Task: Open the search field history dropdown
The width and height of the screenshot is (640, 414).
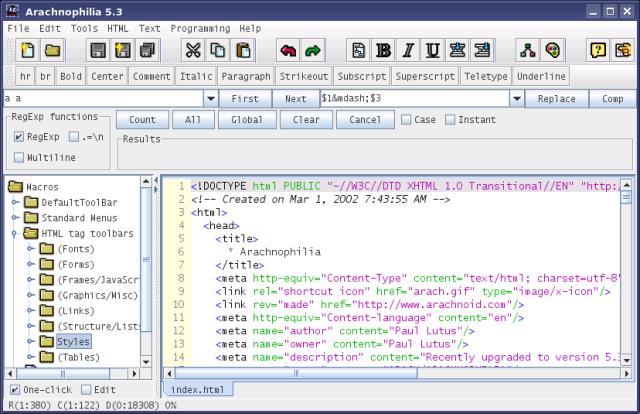Action: tap(211, 98)
